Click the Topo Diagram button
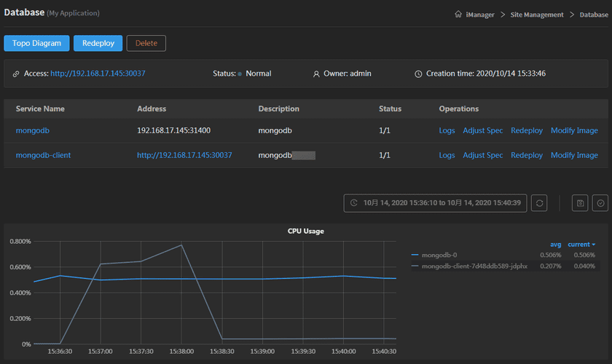612x364 pixels. click(x=36, y=43)
